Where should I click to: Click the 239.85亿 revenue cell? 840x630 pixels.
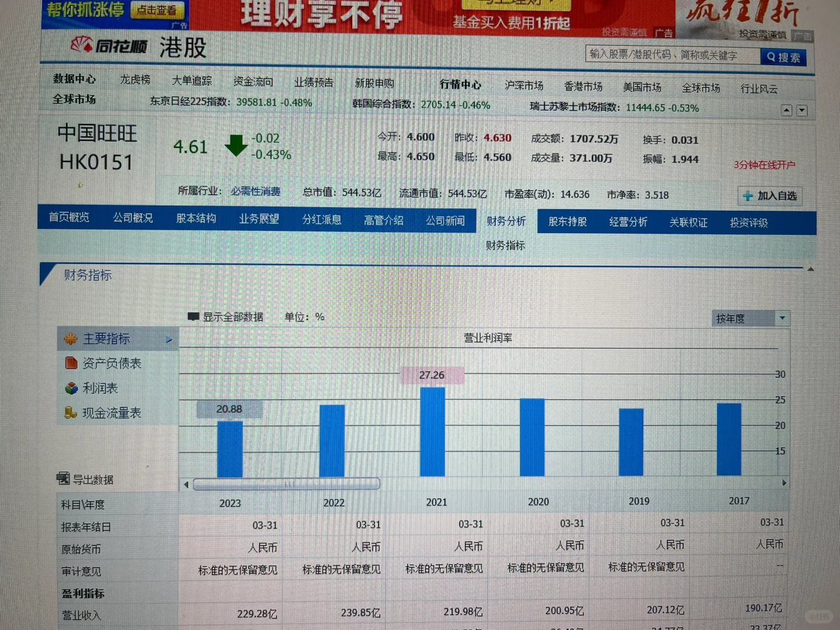(360, 612)
